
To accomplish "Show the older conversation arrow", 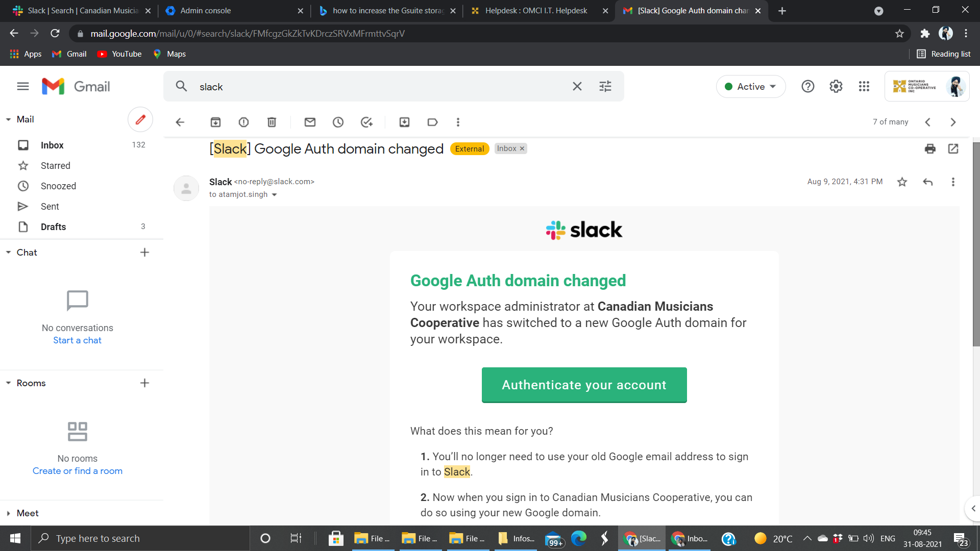I will pyautogui.click(x=953, y=122).
